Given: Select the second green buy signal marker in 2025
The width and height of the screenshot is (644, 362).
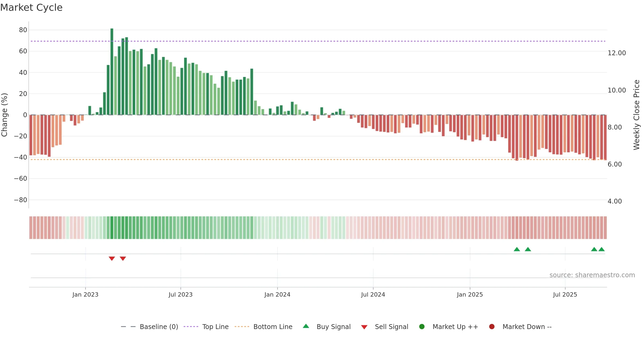Looking at the screenshot, I should [x=528, y=249].
